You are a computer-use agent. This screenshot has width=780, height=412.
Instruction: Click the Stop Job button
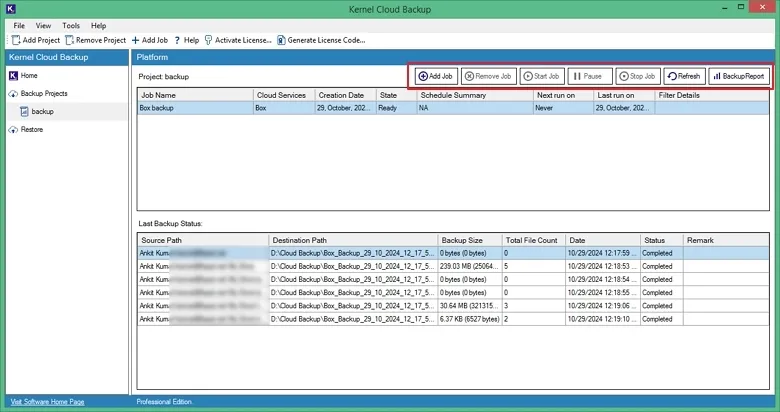(638, 76)
